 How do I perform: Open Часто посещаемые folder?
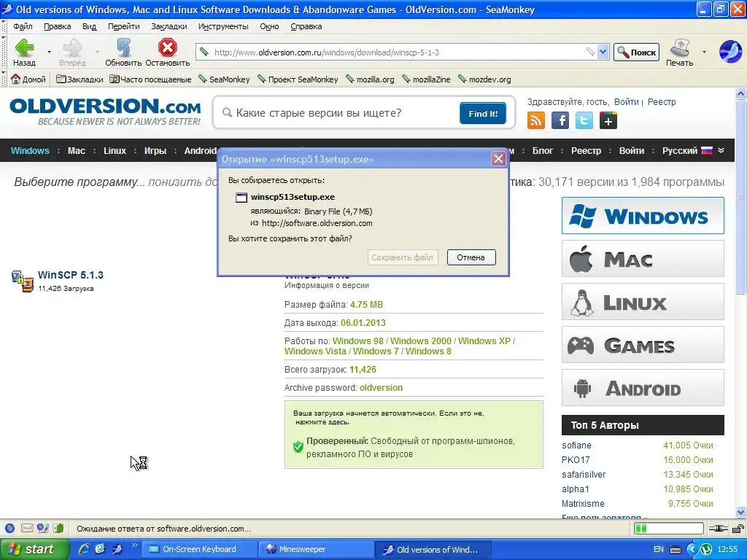tap(150, 79)
